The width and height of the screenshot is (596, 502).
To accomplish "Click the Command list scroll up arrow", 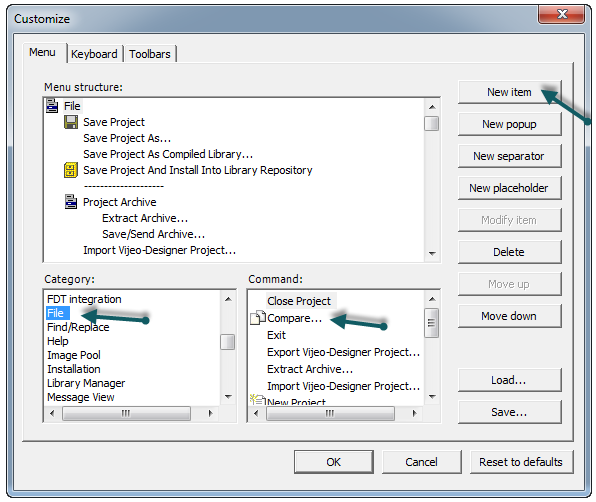I will click(432, 299).
